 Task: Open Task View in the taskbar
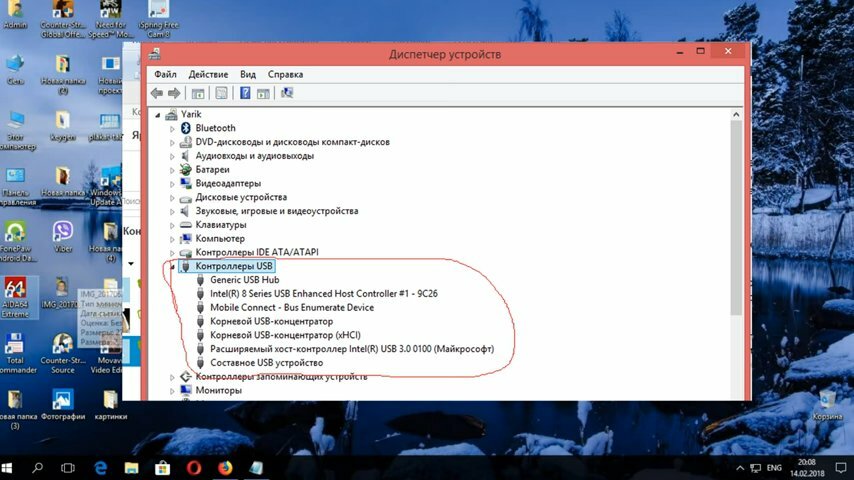point(68,468)
